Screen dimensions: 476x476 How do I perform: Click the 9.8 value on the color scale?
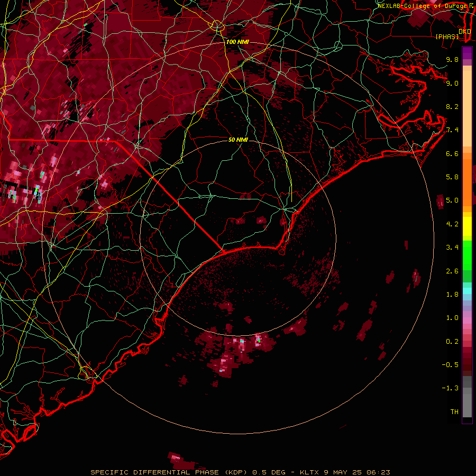452,59
